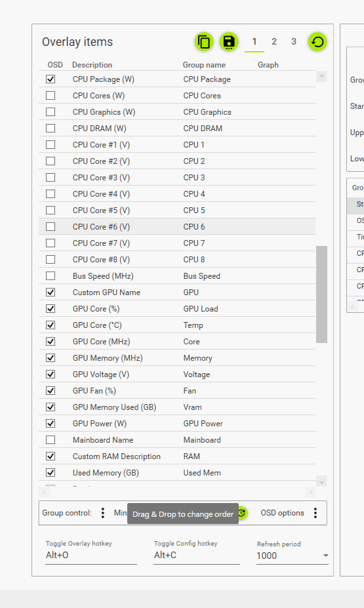Open the OSD options three-dot menu

[x=315, y=513]
